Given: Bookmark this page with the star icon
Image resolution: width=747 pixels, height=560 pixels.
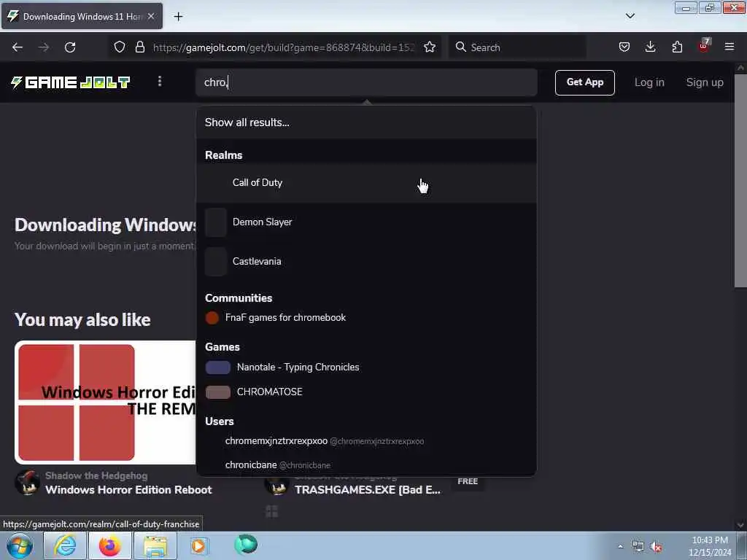Looking at the screenshot, I should click(429, 47).
